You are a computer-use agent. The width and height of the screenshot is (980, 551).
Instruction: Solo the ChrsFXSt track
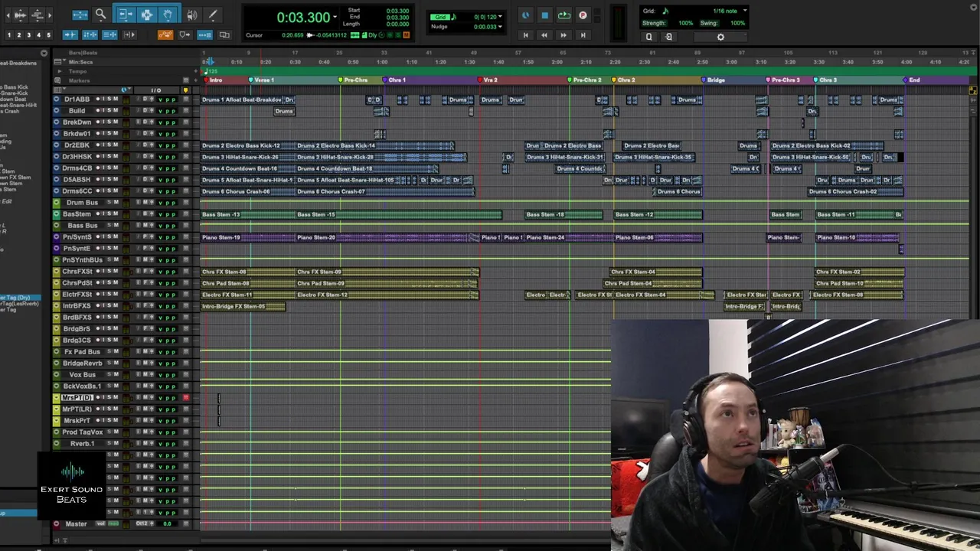(x=109, y=271)
